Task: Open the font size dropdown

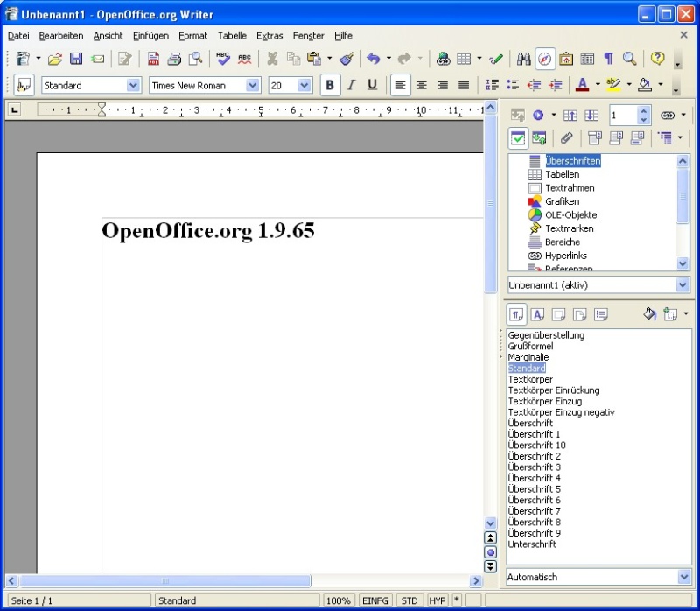Action: click(x=304, y=85)
